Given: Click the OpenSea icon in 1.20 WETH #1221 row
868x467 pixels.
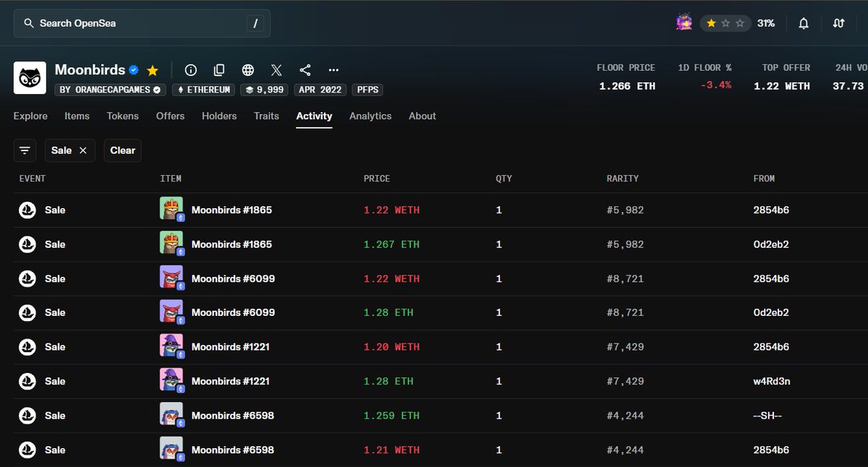Looking at the screenshot, I should pyautogui.click(x=27, y=347).
